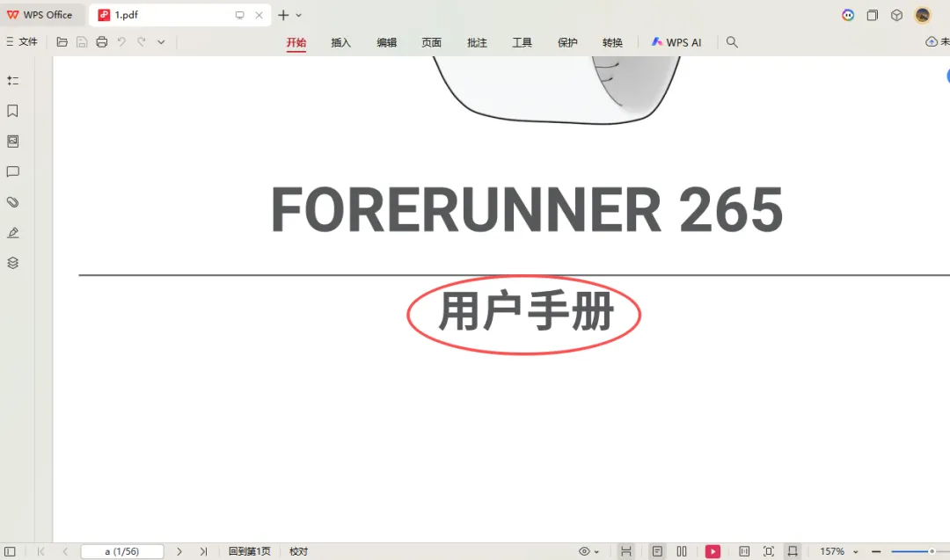Switch to the 批注 tab
The width and height of the screenshot is (950, 560).
477,42
